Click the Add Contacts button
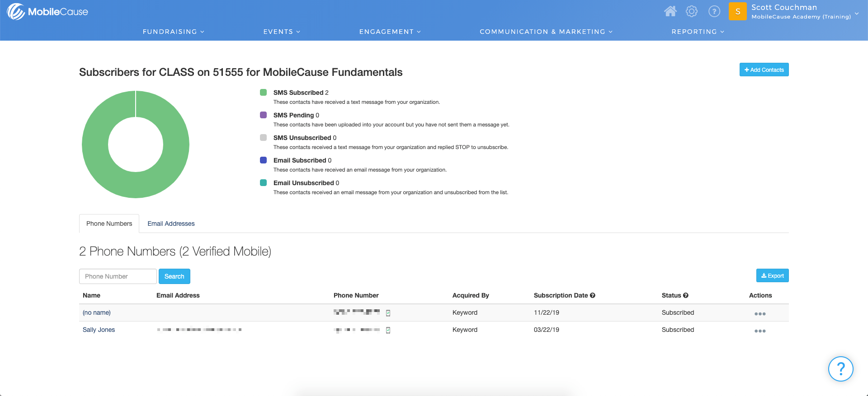Image resolution: width=868 pixels, height=396 pixels. coord(764,70)
